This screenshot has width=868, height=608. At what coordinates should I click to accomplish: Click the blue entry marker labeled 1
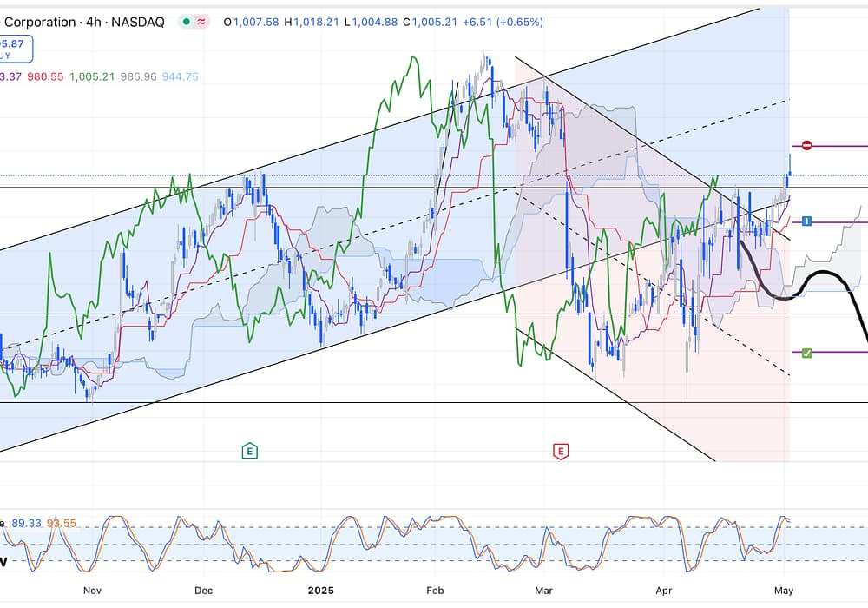coord(806,222)
